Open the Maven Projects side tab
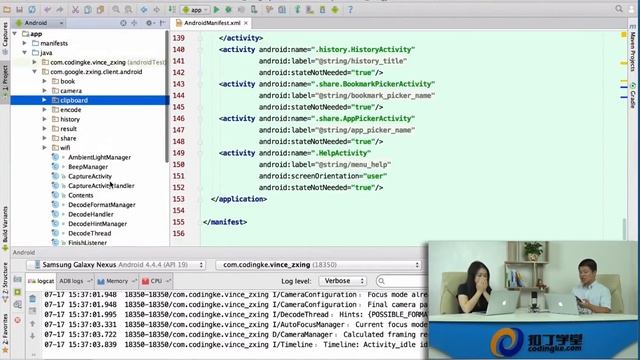640x360 pixels. pos(633,47)
